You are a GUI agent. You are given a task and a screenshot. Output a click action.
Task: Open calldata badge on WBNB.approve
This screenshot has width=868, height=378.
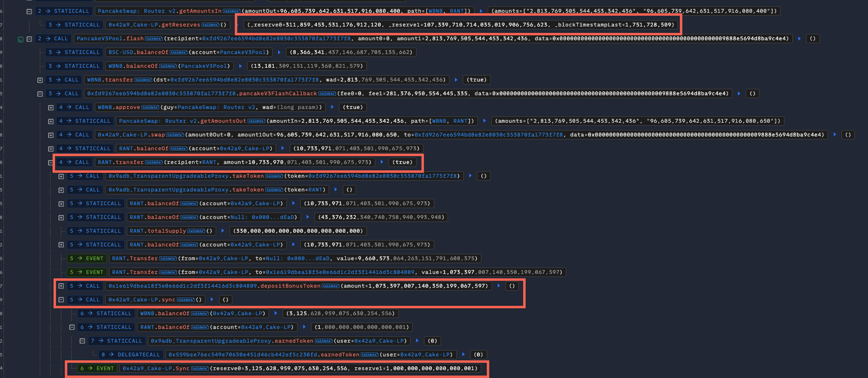[x=150, y=107]
